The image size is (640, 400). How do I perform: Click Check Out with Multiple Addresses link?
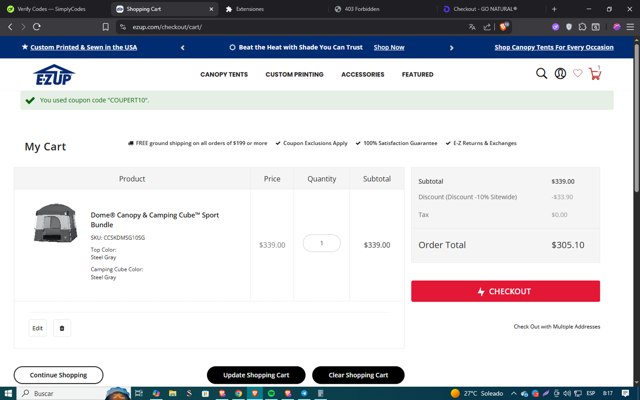coord(557,327)
